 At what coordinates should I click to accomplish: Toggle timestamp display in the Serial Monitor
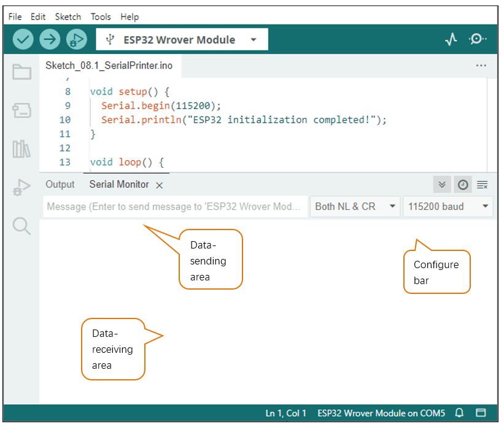click(x=462, y=184)
